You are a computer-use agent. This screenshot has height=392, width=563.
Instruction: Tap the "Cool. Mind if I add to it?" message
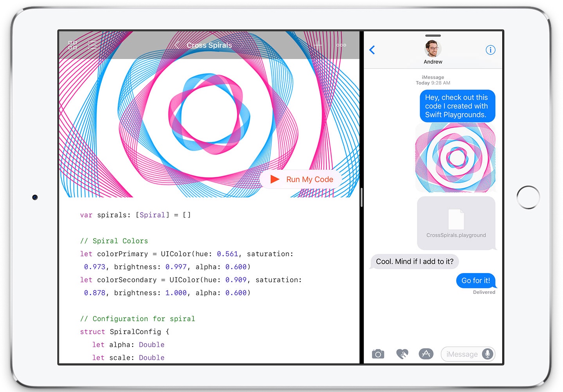click(415, 262)
